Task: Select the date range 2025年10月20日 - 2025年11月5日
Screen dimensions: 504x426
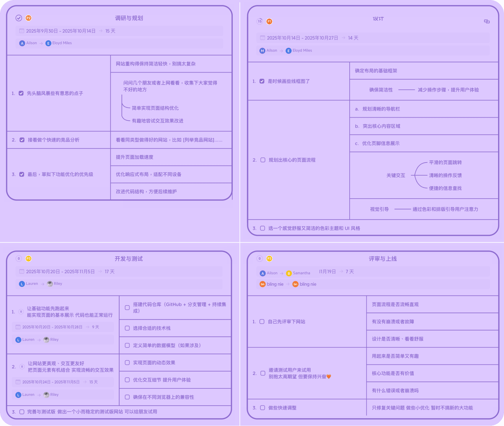Action: 61,271
